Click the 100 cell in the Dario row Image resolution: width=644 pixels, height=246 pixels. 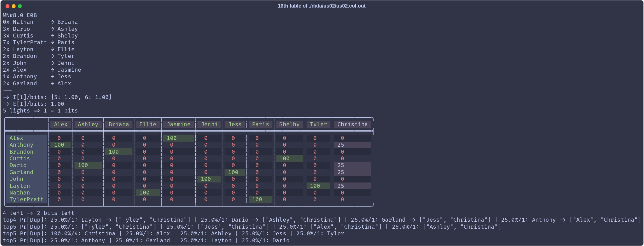pos(88,165)
